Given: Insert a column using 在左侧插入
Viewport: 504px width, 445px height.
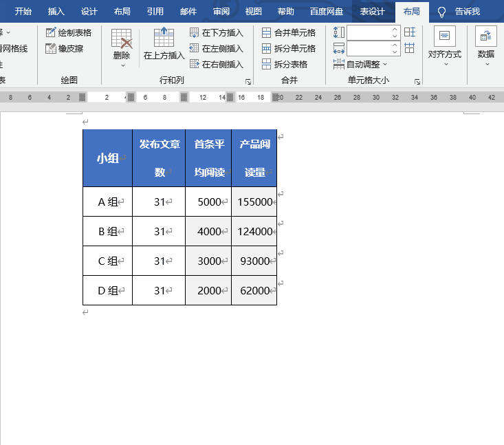Looking at the screenshot, I should point(217,48).
